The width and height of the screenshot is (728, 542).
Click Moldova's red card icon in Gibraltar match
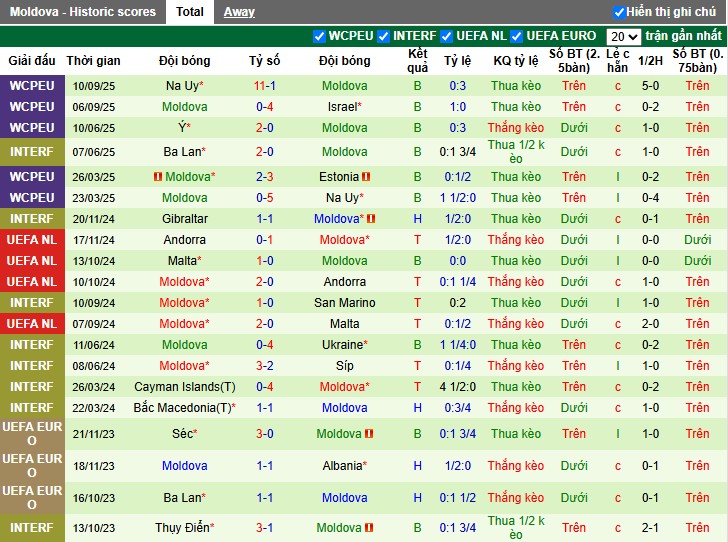[x=371, y=219]
